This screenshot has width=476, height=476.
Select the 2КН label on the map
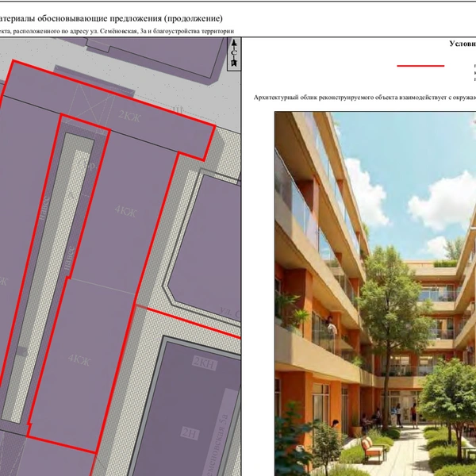(x=205, y=363)
